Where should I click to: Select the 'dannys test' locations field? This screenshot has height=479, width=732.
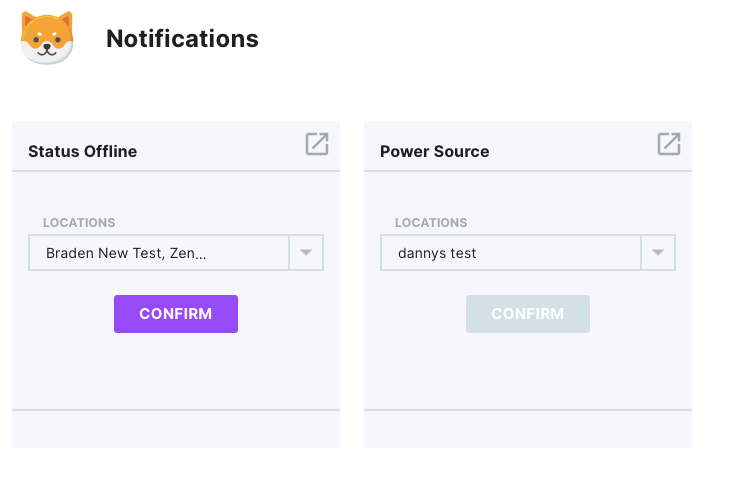tap(510, 253)
